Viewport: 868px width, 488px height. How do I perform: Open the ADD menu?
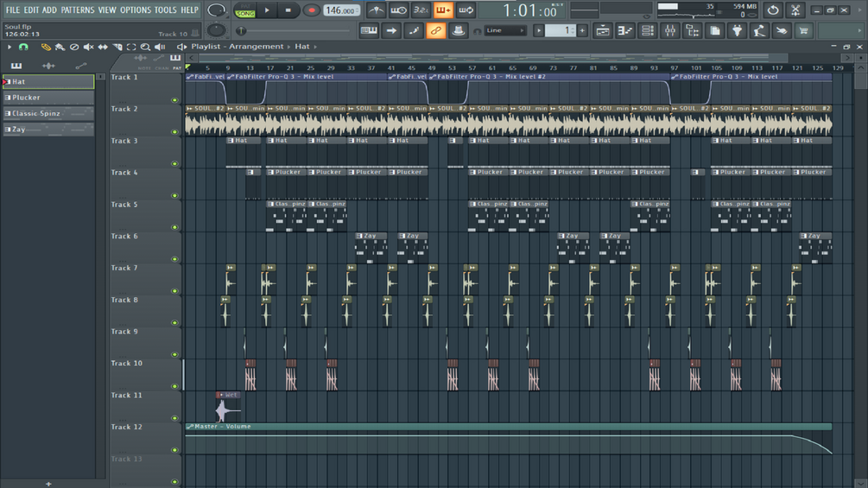(x=49, y=10)
